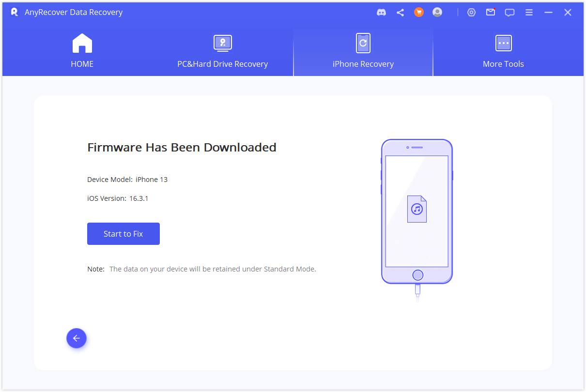Switch to PC&Hard Drive Recovery tab
The image size is (586, 392).
click(x=222, y=51)
